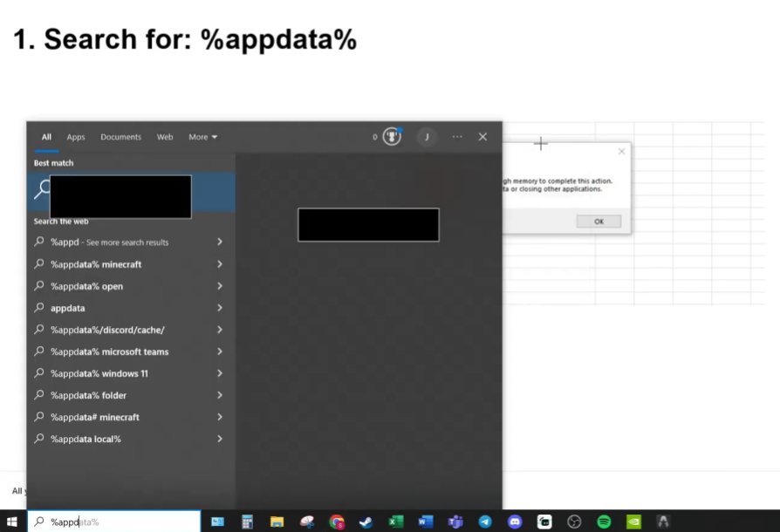Click the Windows Start button
This screenshot has height=532, width=780.
point(12,522)
